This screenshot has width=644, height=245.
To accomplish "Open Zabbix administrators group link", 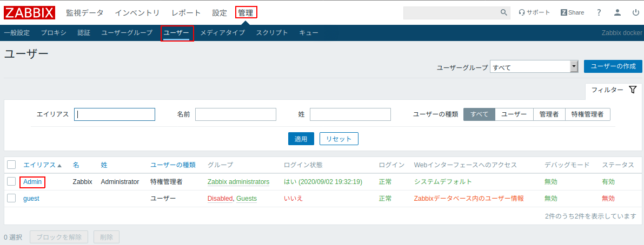I will 238,181.
